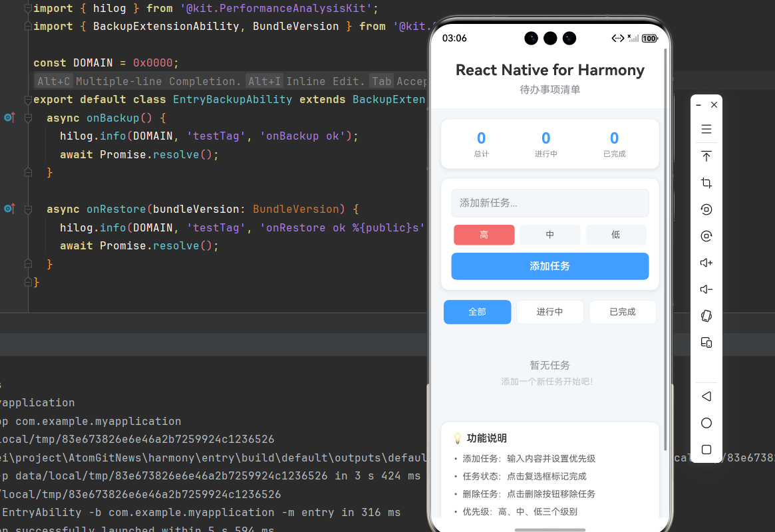Screen dimensions: 775x532
Task: Focus the 添加新任务... input field
Action: pyautogui.click(x=549, y=203)
